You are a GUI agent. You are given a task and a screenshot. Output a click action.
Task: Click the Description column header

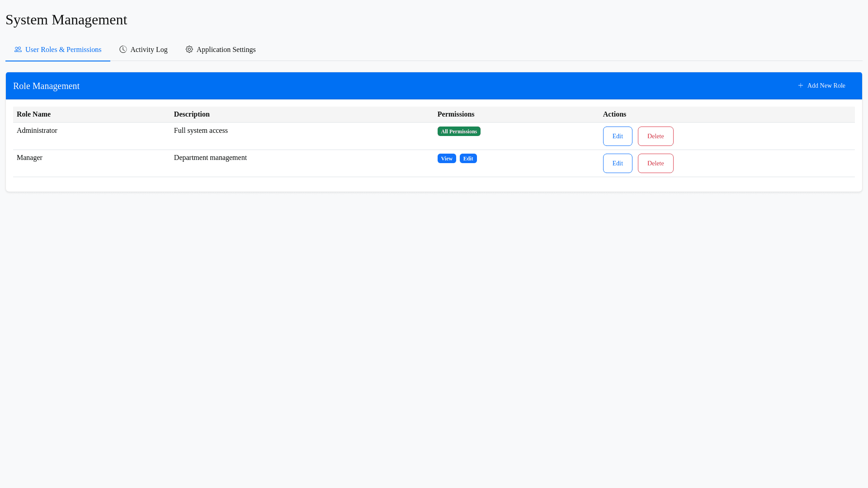point(192,114)
